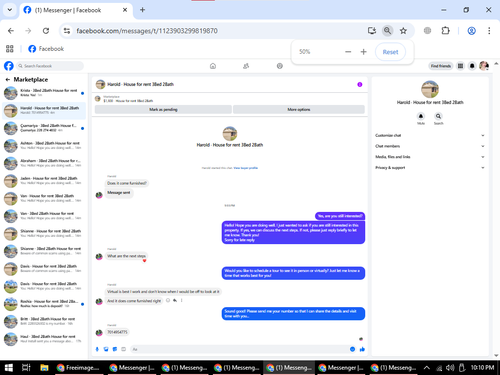Open the account profile picture menu
500x375 pixels.
(484, 66)
